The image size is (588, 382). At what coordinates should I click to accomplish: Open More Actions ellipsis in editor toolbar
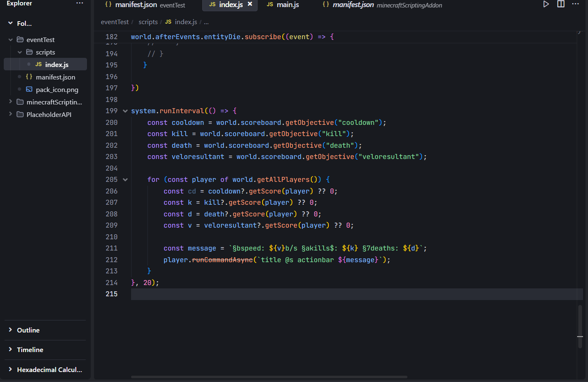[575, 4]
